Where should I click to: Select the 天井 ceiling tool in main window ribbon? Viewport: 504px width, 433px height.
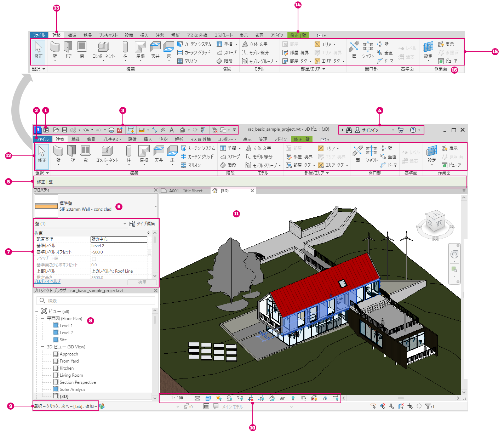[159, 154]
